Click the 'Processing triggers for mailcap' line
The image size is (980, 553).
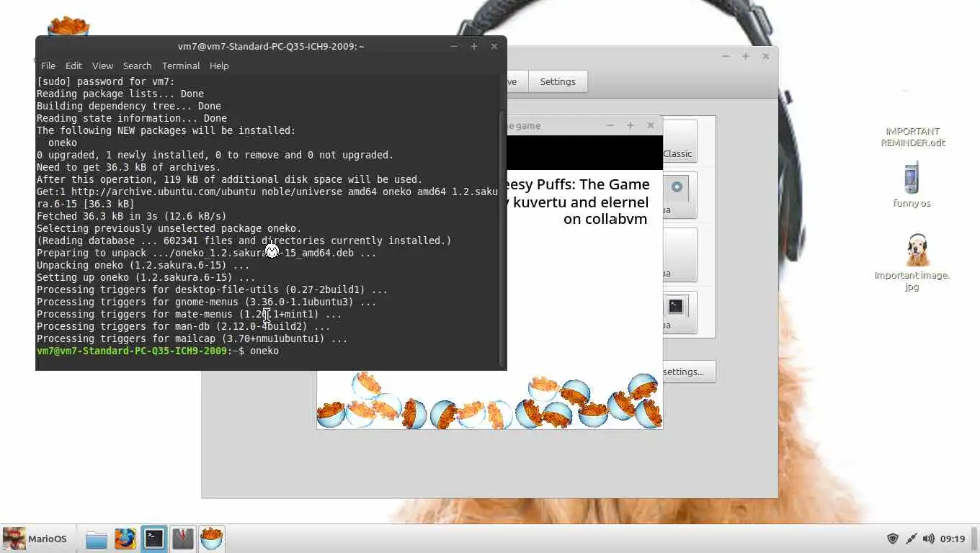point(192,338)
